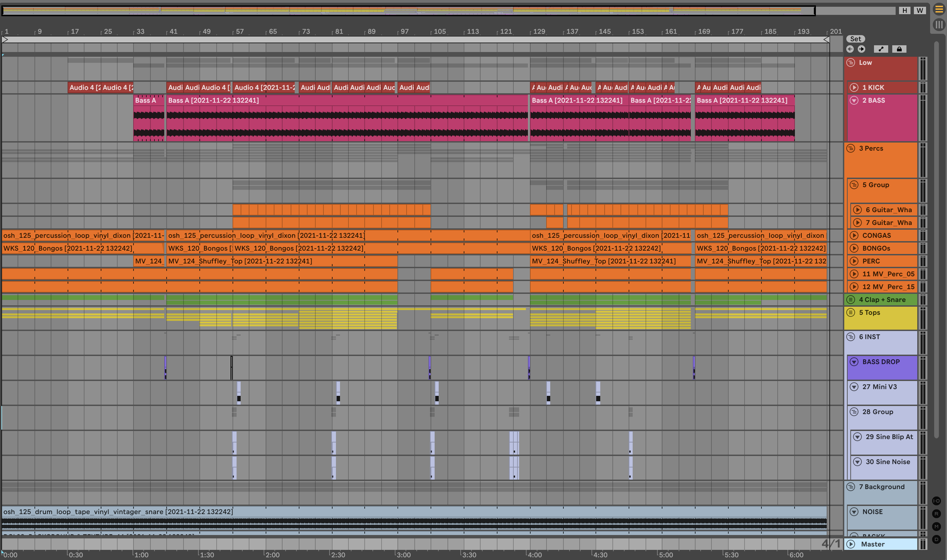Unfold the 1 KICK track
947x560 pixels.
coord(854,87)
